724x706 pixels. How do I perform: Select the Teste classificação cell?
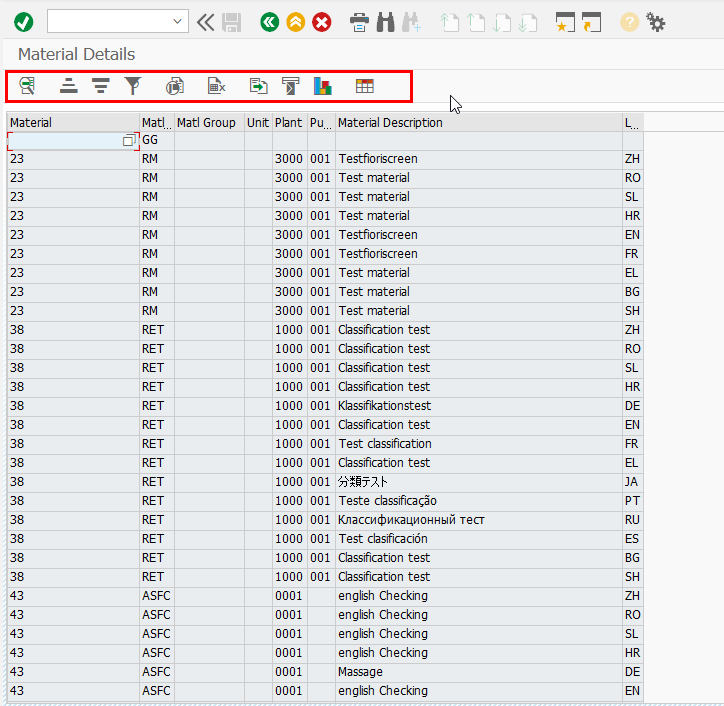(478, 501)
